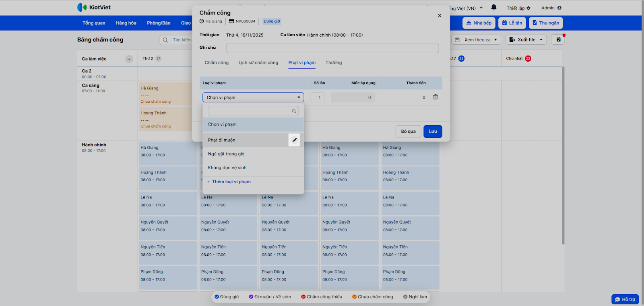Screen dimensions: 644x306
Task: Click the Đúng giờ badge in the dialog
Action: 272,21
